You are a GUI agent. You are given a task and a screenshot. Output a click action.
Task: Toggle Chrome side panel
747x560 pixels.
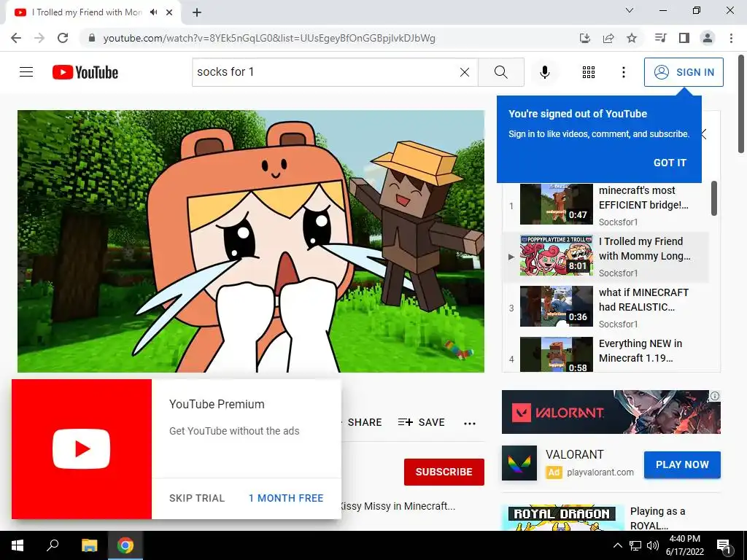click(684, 38)
